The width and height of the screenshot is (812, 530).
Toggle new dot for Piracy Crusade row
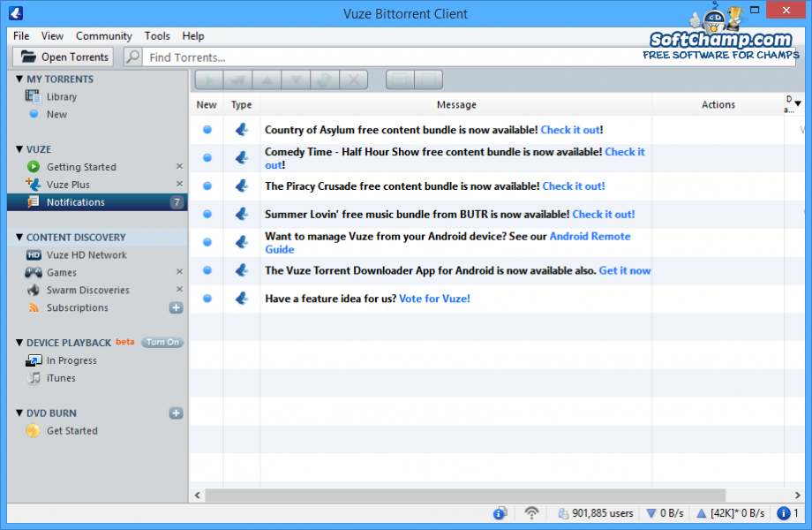pos(207,186)
